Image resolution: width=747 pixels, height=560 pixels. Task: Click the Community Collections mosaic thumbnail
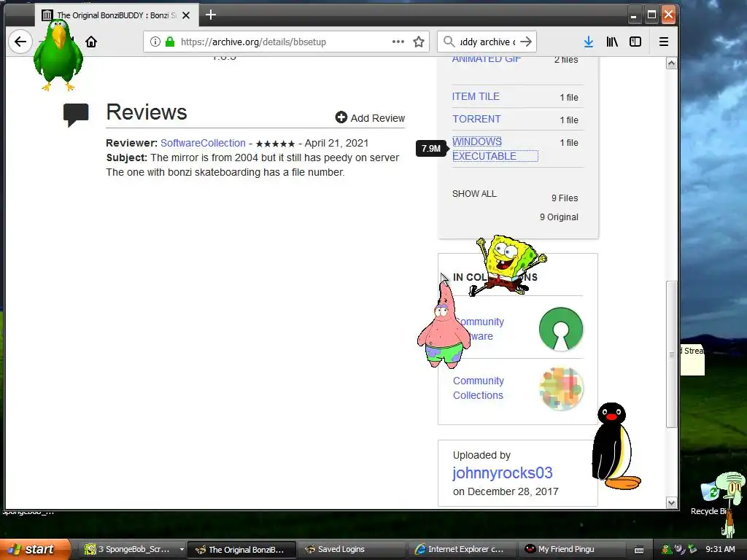pyautogui.click(x=561, y=389)
